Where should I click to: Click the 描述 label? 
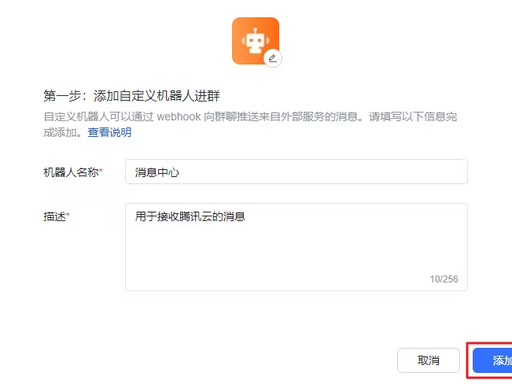[56, 217]
